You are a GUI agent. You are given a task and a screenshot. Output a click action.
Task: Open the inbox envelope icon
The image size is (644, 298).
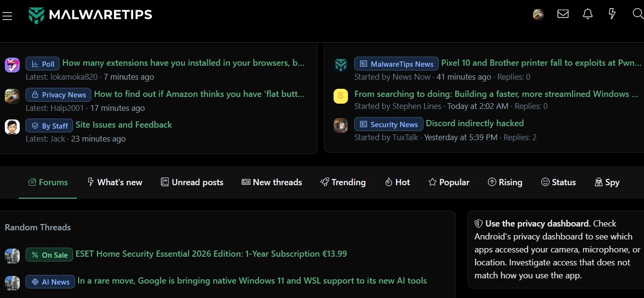click(563, 14)
